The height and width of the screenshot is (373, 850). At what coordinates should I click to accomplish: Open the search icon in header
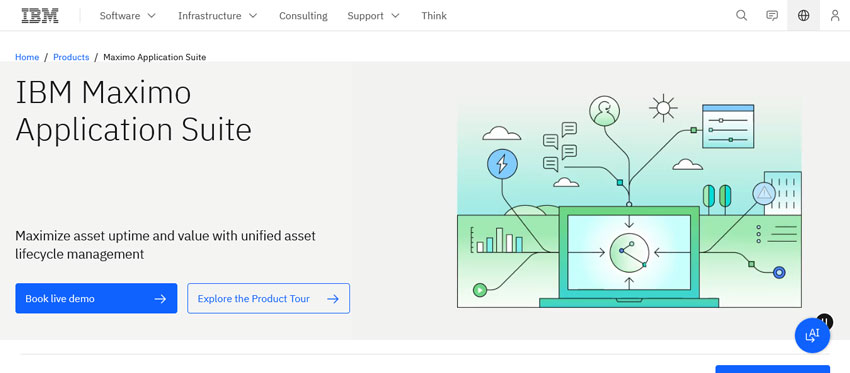coord(741,16)
